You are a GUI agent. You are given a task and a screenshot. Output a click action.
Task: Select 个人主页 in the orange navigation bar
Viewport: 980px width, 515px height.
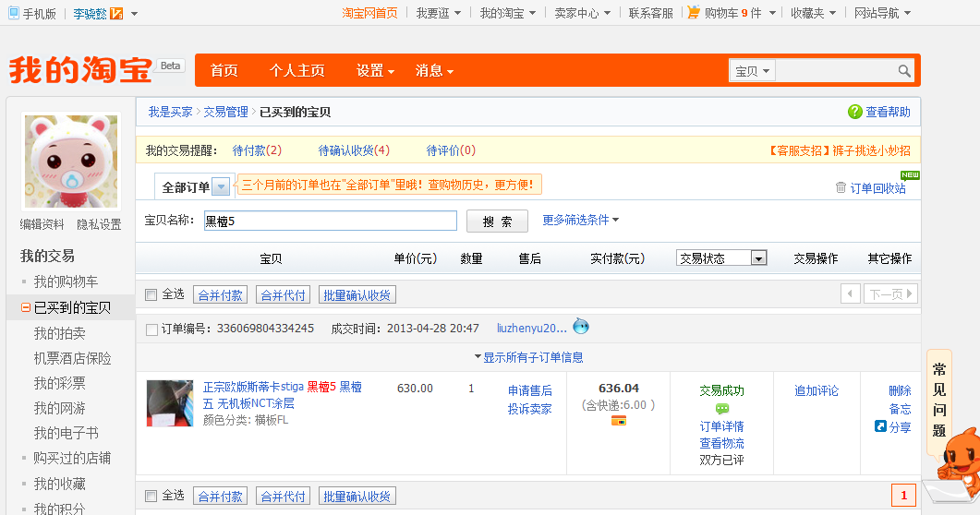296,71
